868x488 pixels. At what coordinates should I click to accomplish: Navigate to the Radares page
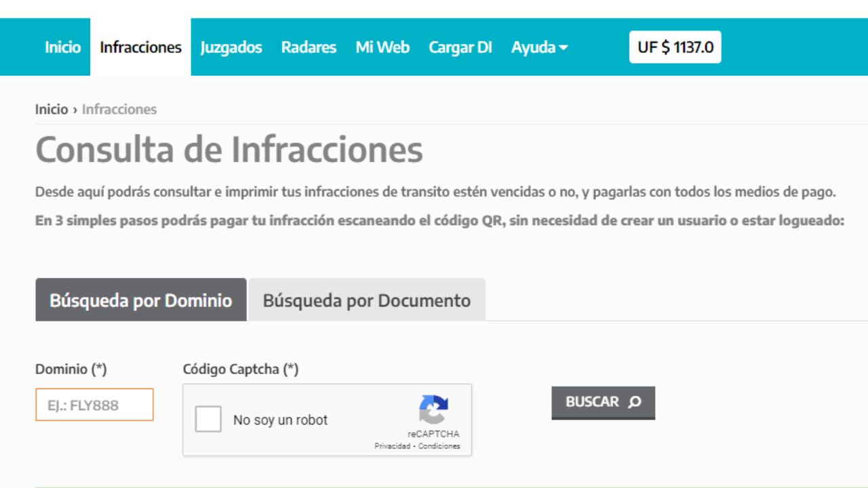coord(309,47)
